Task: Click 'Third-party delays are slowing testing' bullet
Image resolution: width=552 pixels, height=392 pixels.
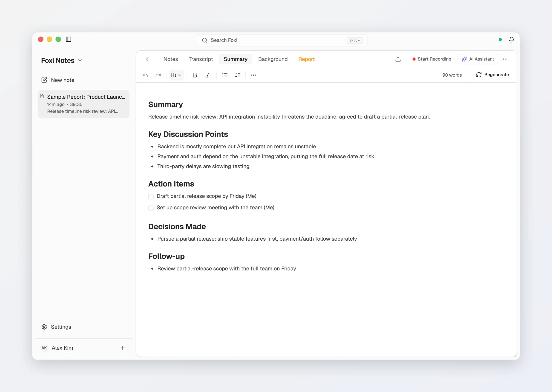Action: [x=203, y=166]
